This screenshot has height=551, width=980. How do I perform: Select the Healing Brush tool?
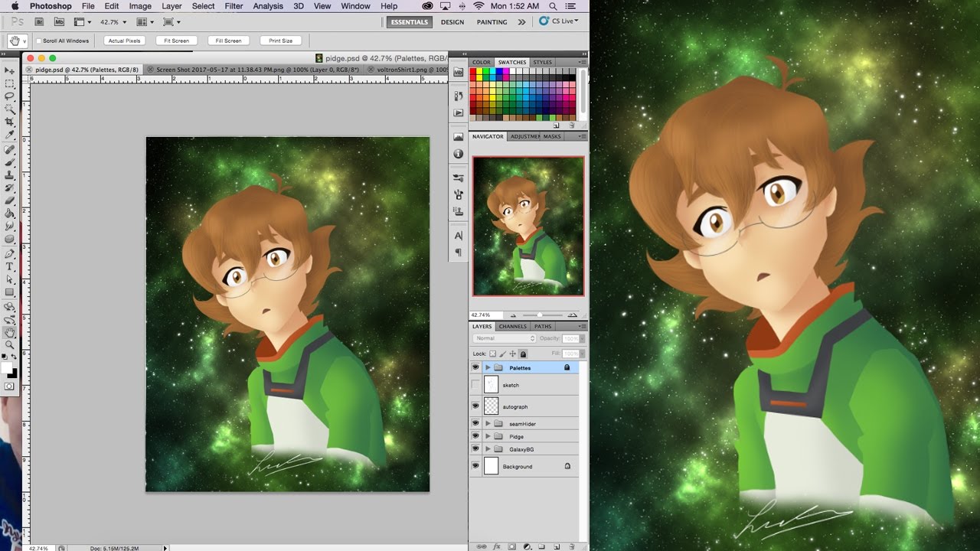pos(10,150)
